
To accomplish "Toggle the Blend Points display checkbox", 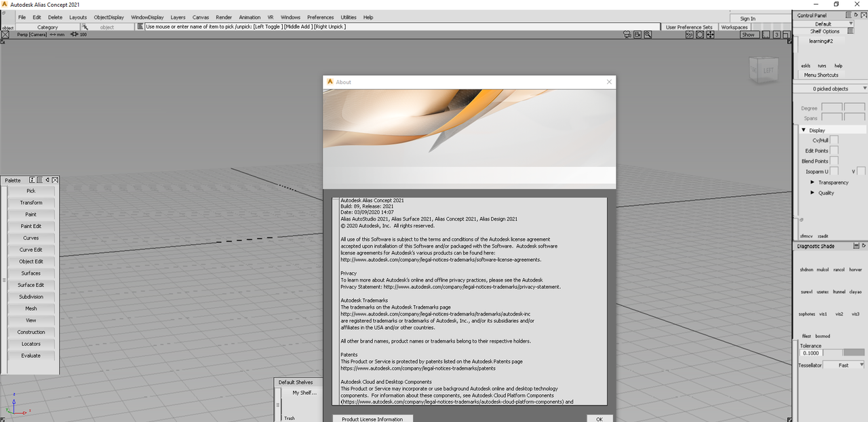I will (x=834, y=161).
